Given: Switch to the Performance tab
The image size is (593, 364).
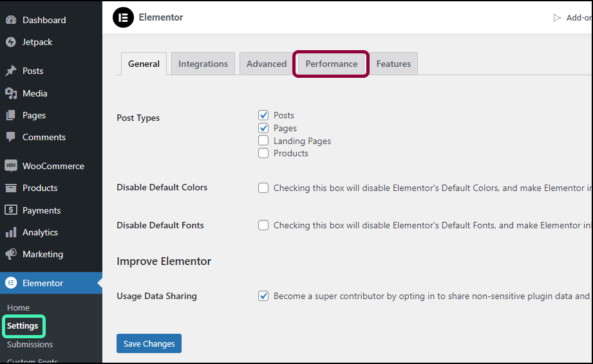Looking at the screenshot, I should point(331,64).
